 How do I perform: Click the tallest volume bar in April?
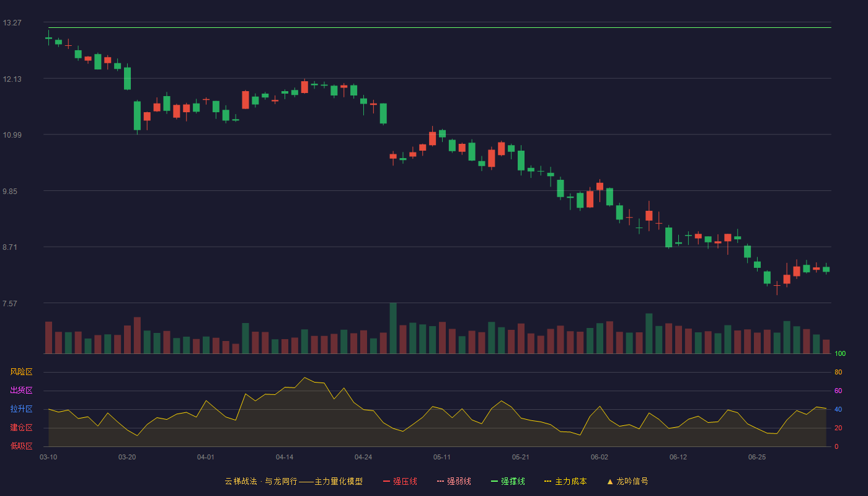click(393, 328)
